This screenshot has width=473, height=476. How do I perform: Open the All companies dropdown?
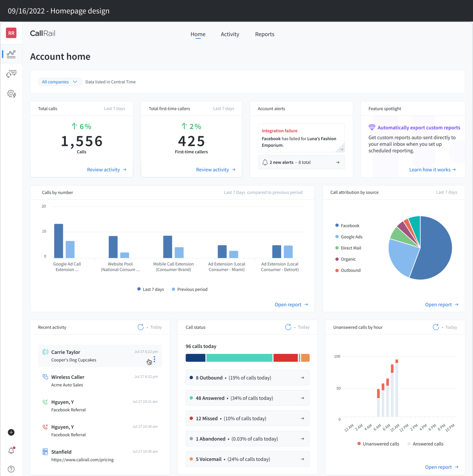tap(60, 82)
